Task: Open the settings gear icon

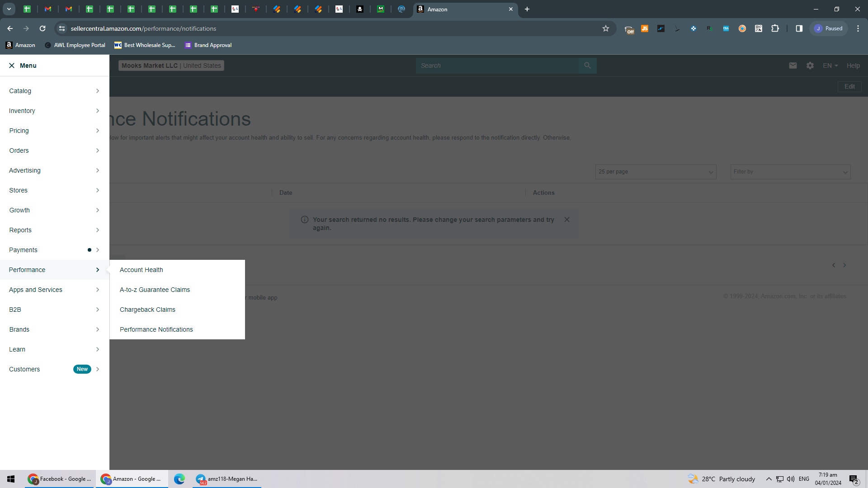Action: (x=810, y=66)
